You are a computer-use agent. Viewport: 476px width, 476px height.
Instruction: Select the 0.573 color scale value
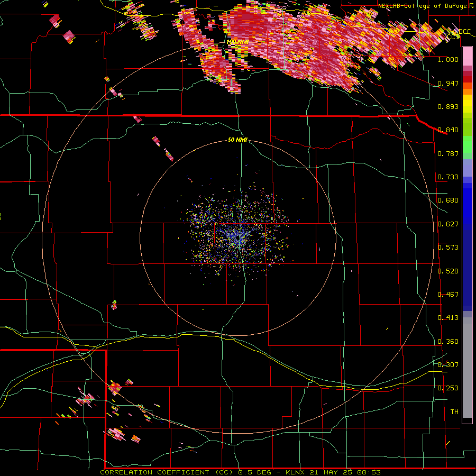(448, 248)
